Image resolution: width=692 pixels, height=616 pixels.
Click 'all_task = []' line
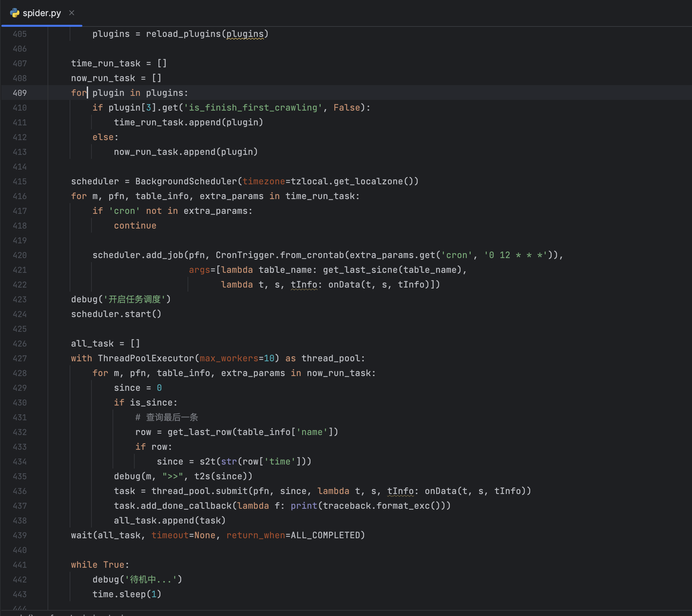[105, 344]
